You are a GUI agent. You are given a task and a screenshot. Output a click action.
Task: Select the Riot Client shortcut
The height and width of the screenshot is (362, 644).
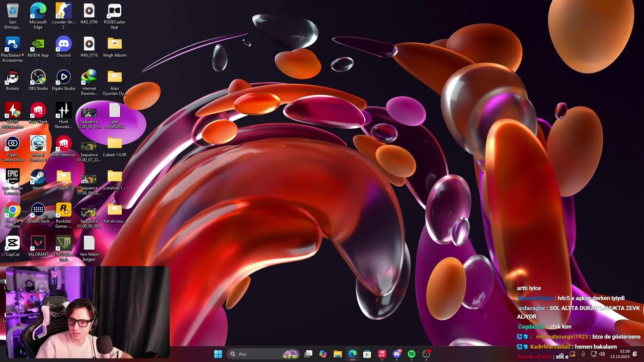[38, 113]
